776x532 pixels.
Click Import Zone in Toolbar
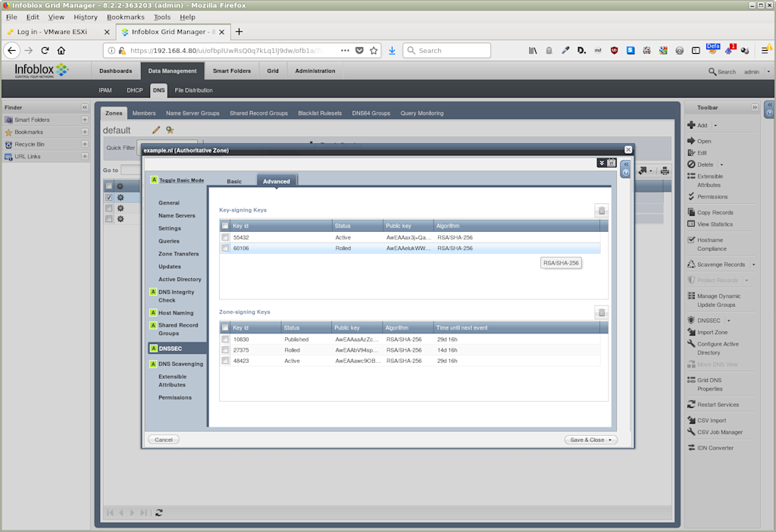point(712,333)
